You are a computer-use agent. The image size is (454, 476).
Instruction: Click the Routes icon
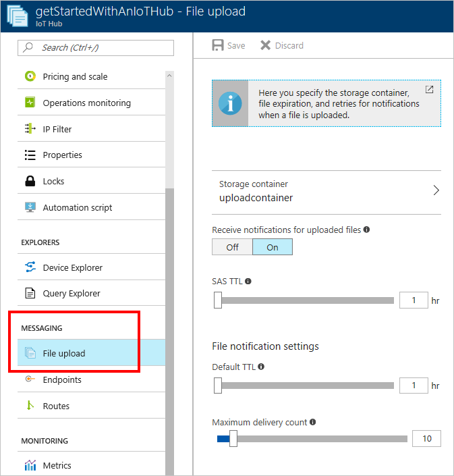(30, 405)
